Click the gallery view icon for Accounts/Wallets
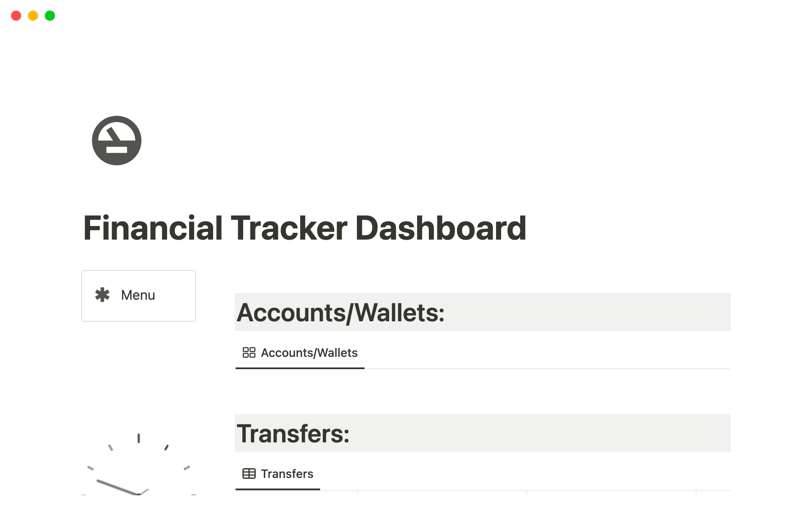 tap(249, 353)
